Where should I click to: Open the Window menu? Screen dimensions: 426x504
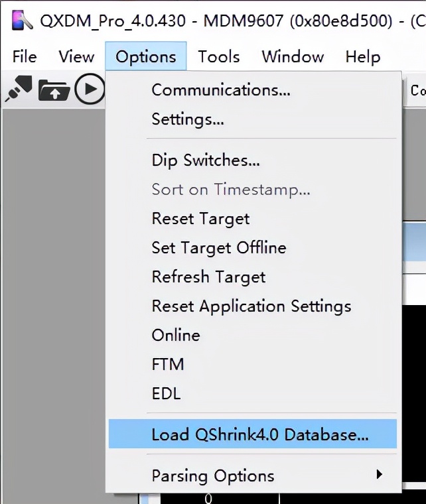click(x=293, y=57)
